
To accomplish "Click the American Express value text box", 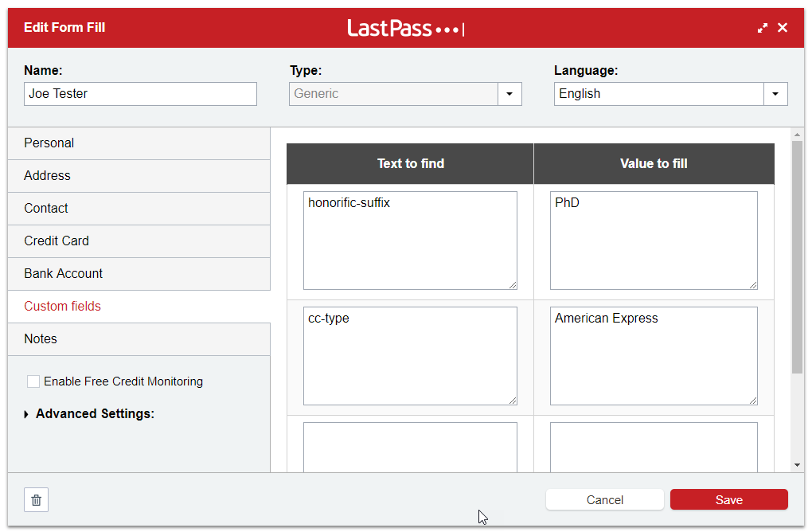I will click(x=653, y=356).
